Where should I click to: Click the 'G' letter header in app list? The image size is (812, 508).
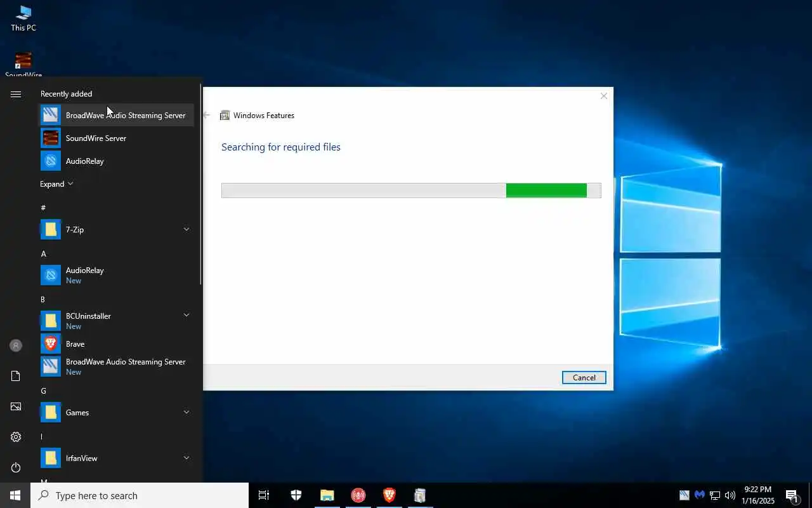click(43, 391)
